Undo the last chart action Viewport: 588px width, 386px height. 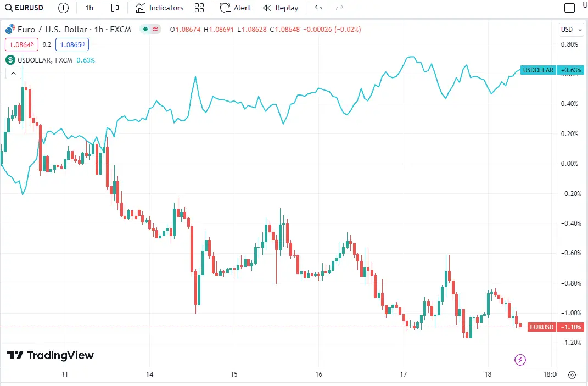pos(319,8)
